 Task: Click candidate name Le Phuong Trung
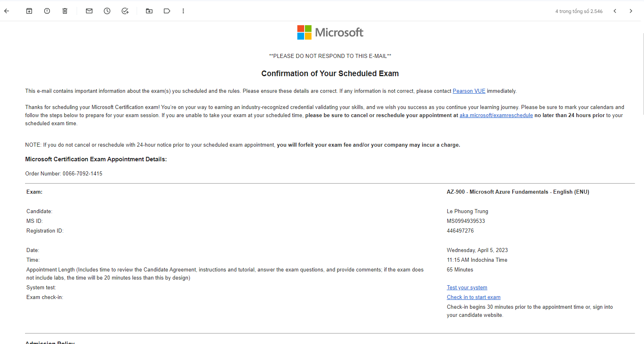[x=467, y=212]
